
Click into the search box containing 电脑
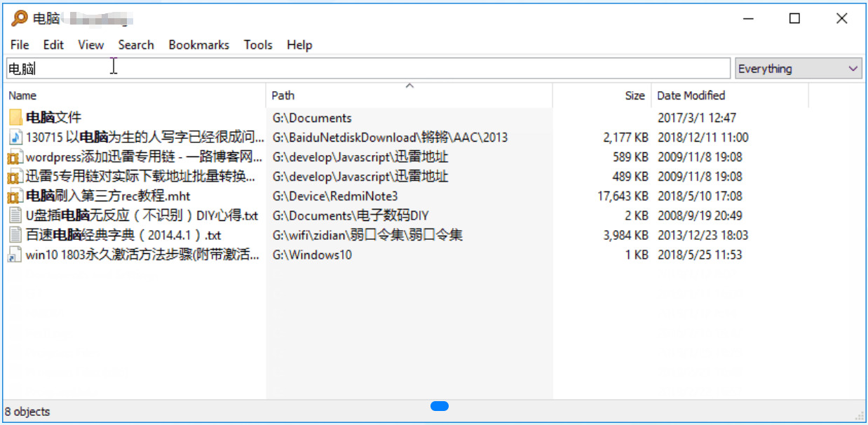point(368,69)
